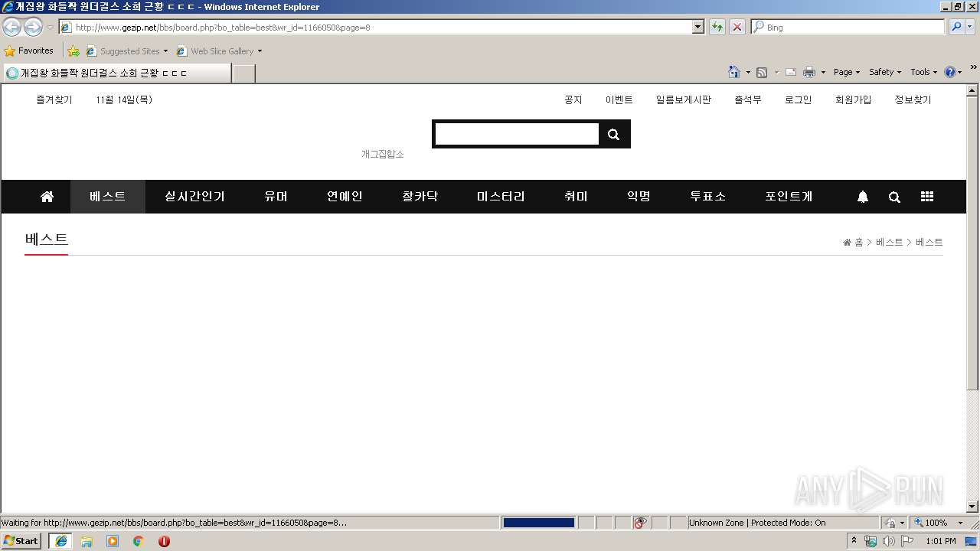Open the 출석부 link
Viewport: 980px width, 551px height.
pyautogui.click(x=747, y=99)
